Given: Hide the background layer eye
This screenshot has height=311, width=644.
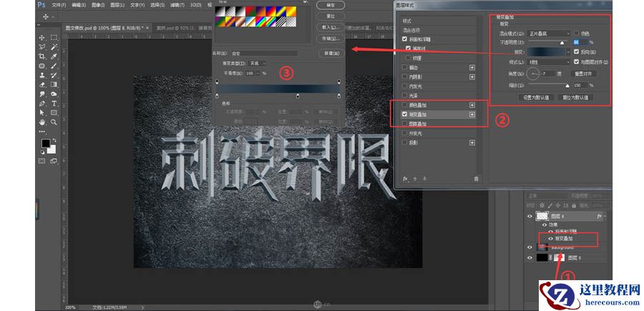Looking at the screenshot, I should (x=530, y=247).
